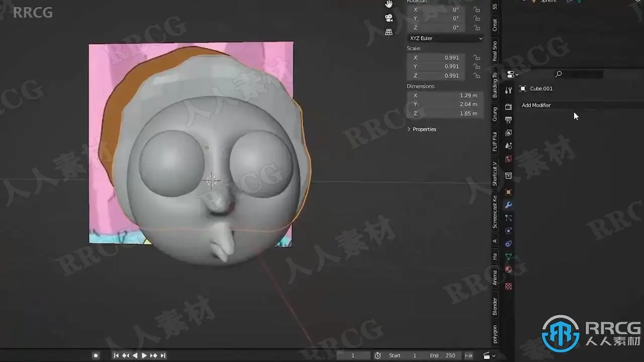Screen dimensions: 644x362
Task: Click the properties search magnifier icon
Action: [x=558, y=74]
